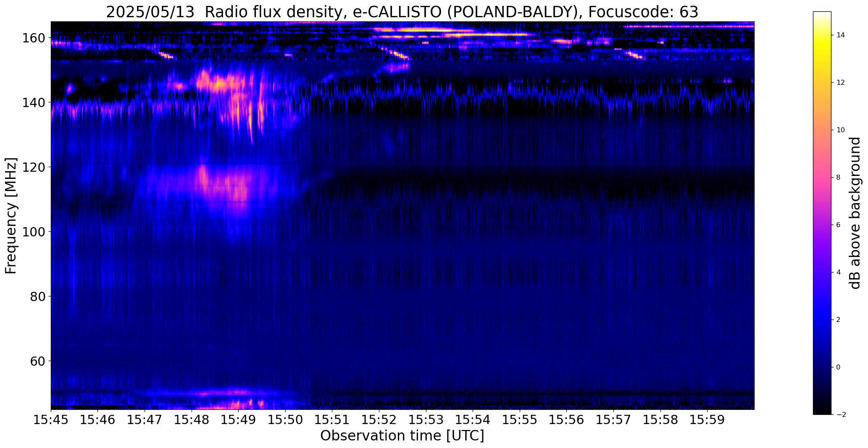
Task: Click the 15:45 time tick label
Action: pos(51,420)
